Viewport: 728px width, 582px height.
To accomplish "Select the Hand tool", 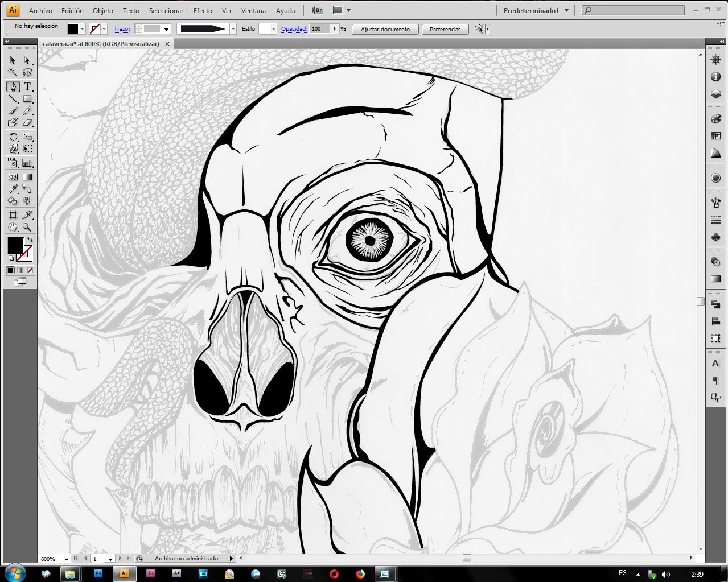I will 13,227.
